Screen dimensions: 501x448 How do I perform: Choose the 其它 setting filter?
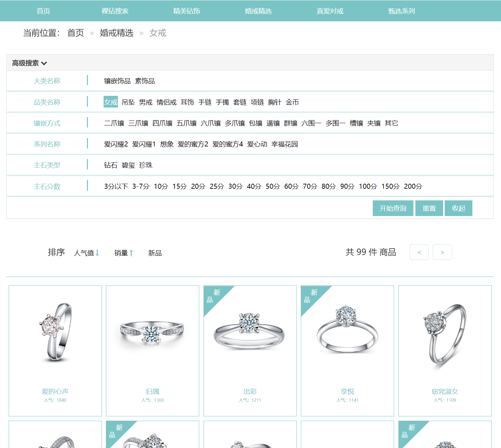pyautogui.click(x=391, y=123)
